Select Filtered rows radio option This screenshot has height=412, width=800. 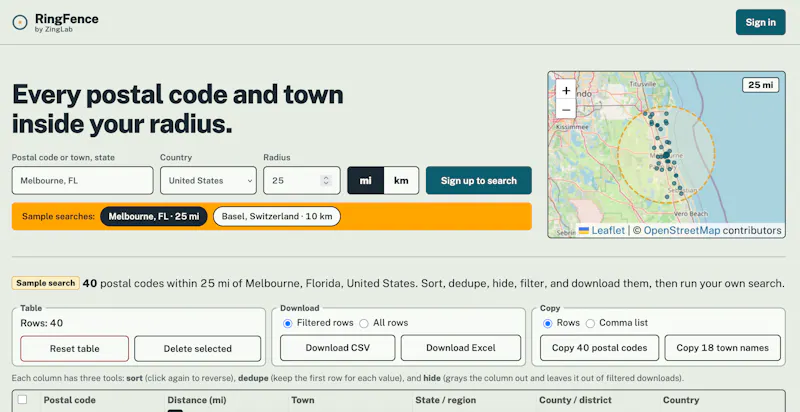(x=288, y=323)
